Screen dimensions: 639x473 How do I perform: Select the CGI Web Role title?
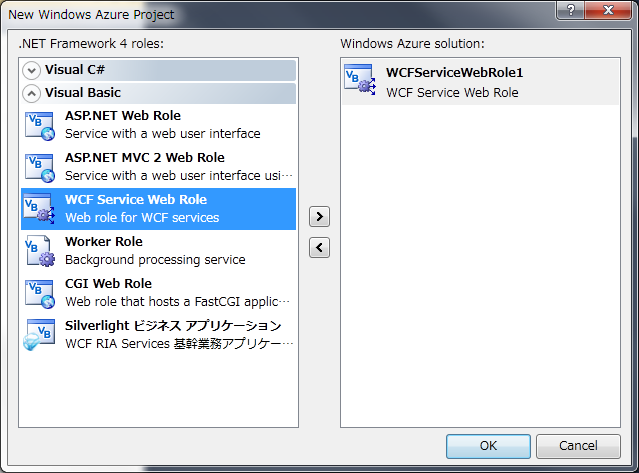coord(108,284)
